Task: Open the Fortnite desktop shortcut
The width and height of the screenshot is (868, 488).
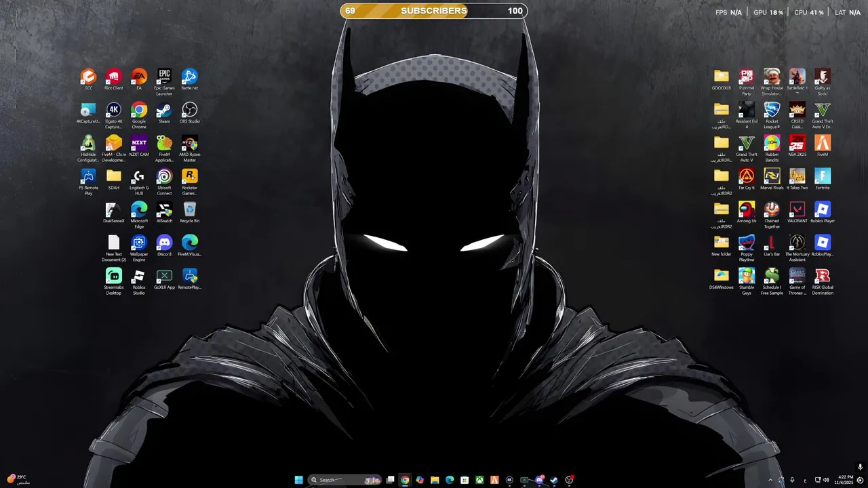Action: [x=823, y=180]
